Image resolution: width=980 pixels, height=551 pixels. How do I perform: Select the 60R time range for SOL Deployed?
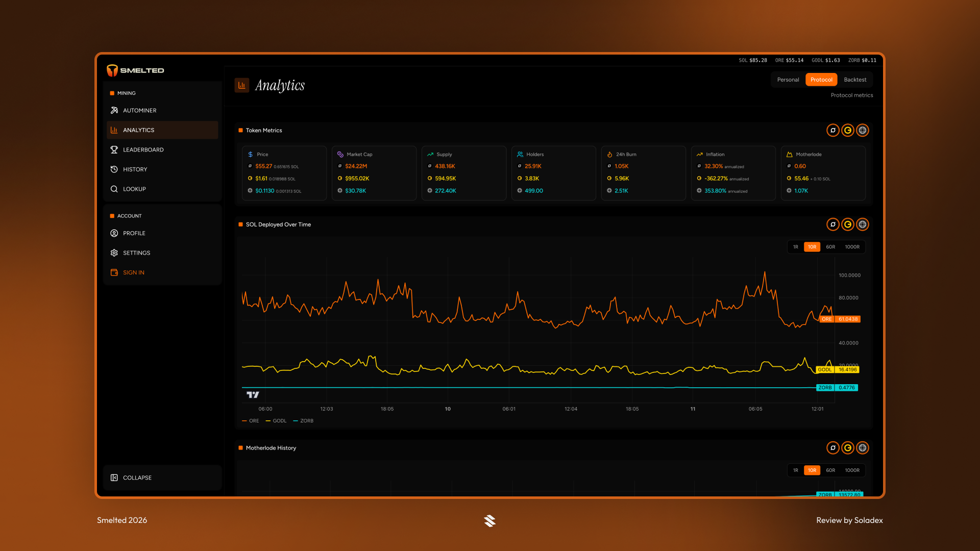click(830, 246)
